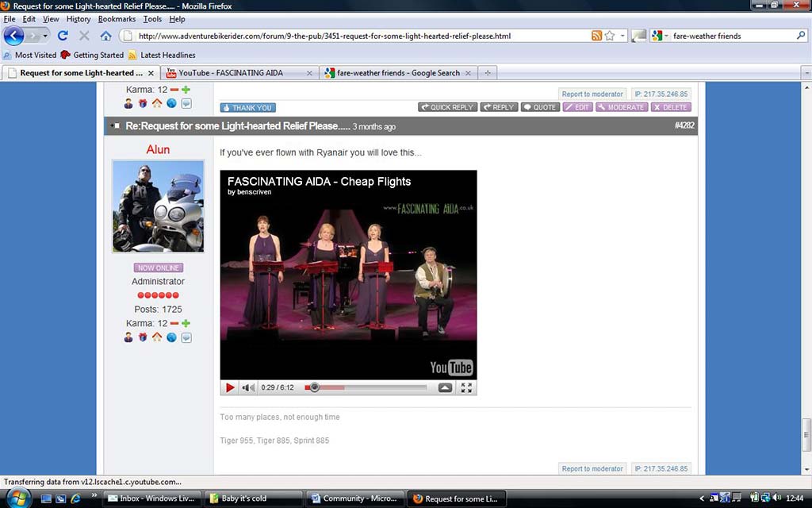Open the Windows Start menu orb
This screenshot has width=812, height=508.
[18, 498]
